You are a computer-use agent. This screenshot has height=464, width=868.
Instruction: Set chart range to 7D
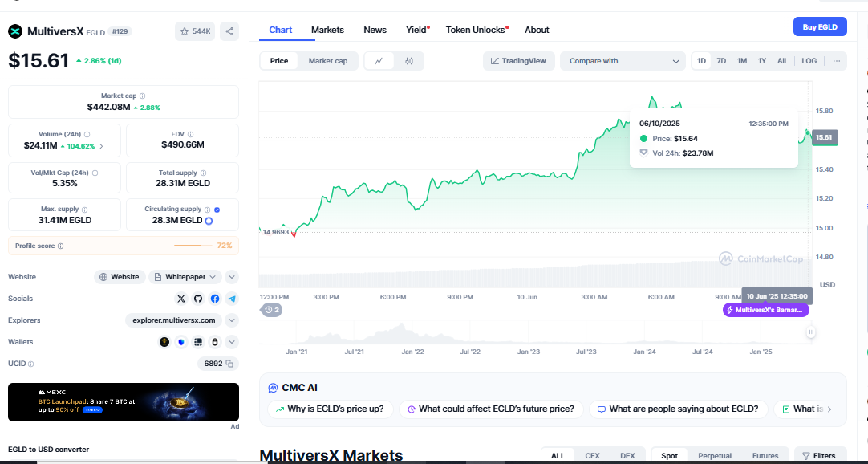pyautogui.click(x=721, y=61)
